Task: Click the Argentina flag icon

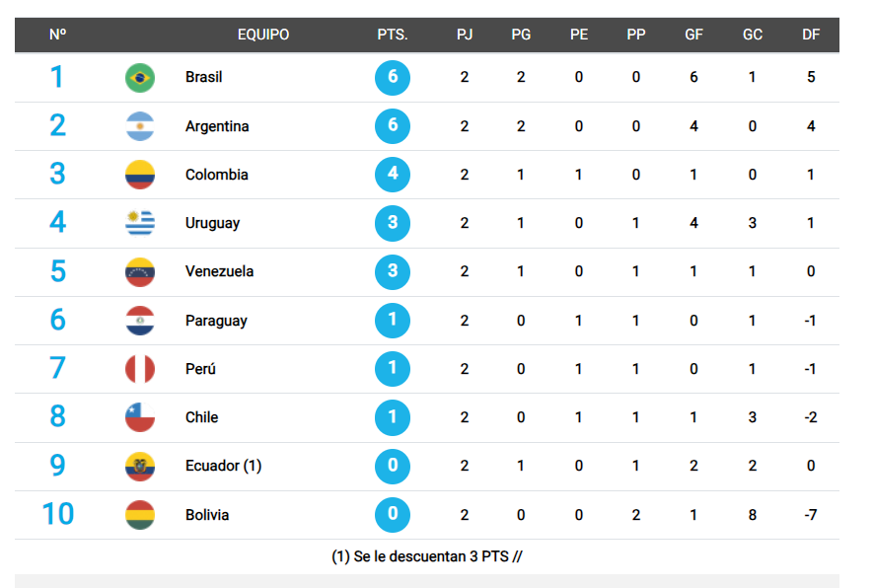Action: 140,126
